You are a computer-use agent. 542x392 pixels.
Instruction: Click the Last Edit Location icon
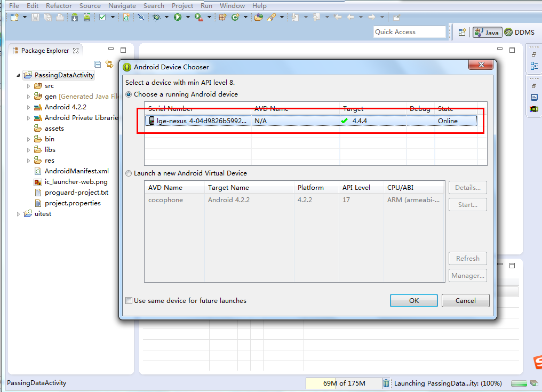tap(338, 17)
